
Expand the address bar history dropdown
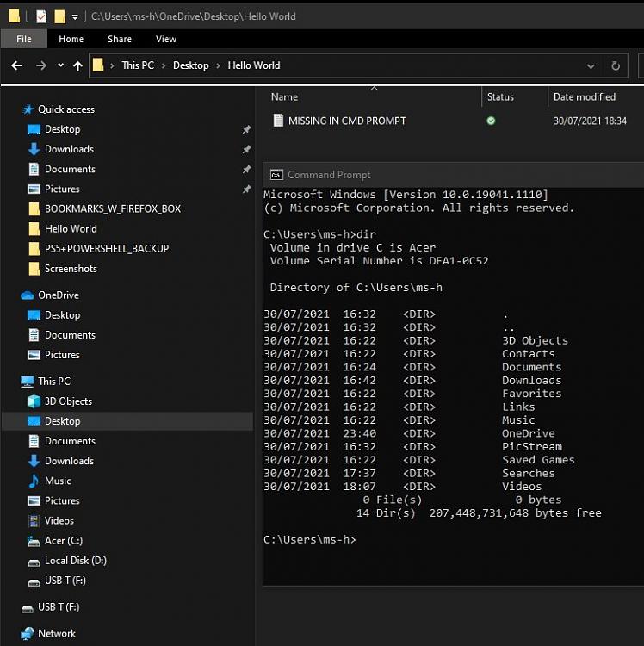coord(591,66)
